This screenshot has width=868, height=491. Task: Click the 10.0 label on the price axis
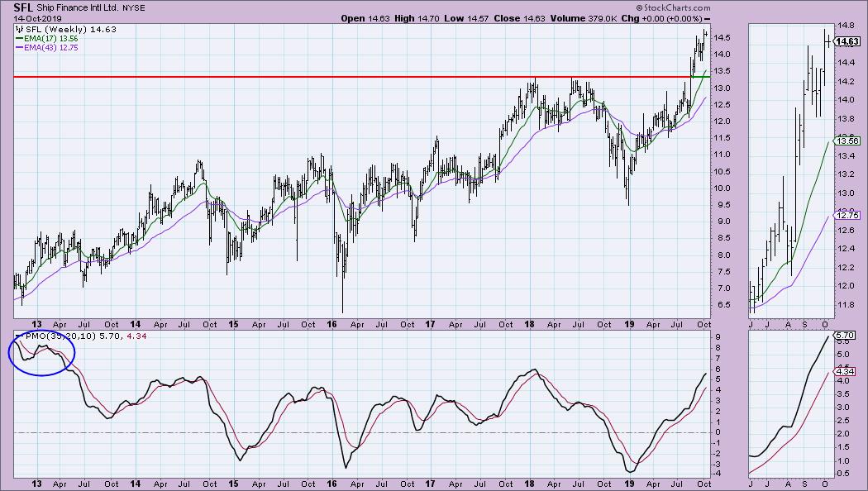(x=722, y=188)
